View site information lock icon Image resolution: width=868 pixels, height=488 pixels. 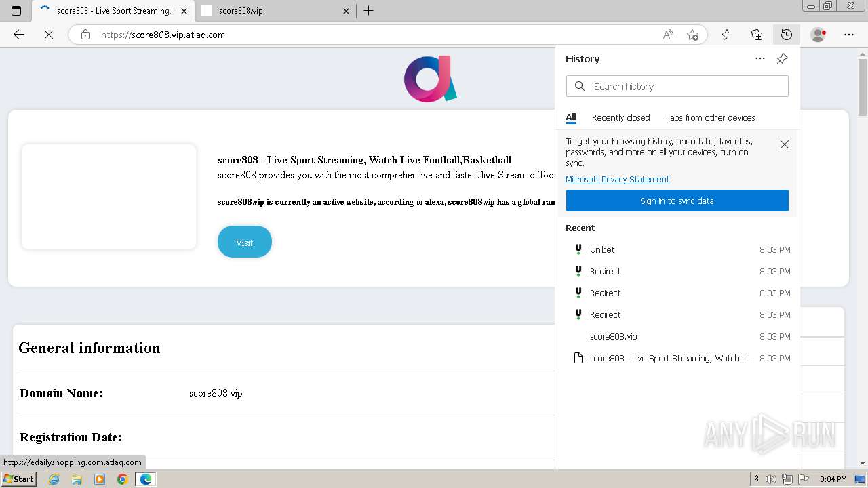click(x=85, y=35)
